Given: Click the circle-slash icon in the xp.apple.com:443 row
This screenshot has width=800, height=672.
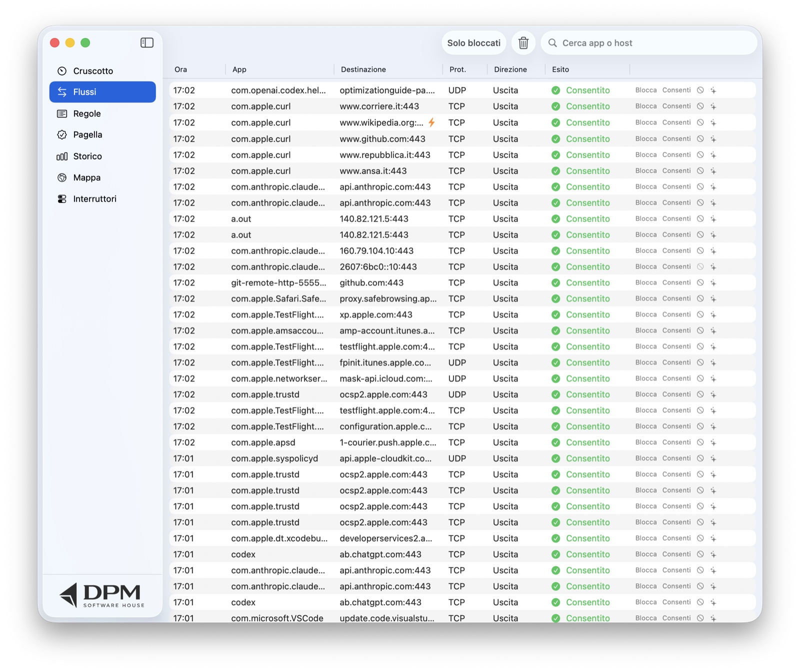Looking at the screenshot, I should [x=700, y=315].
